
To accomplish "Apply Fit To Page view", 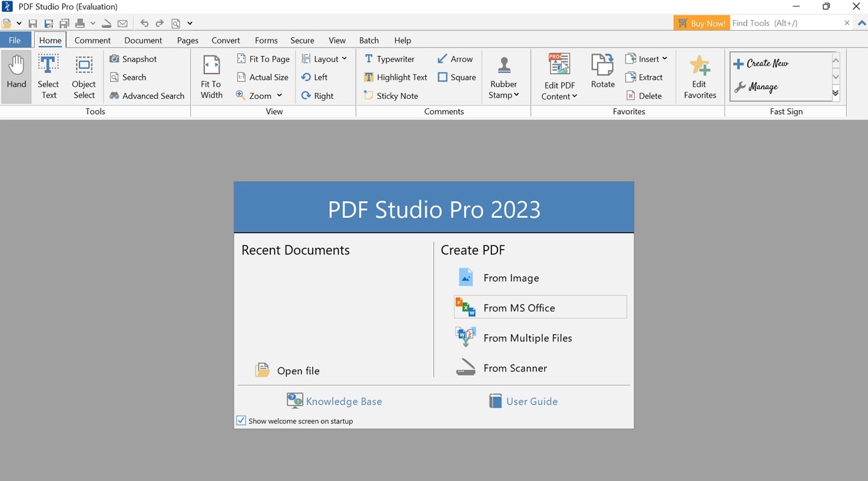I will coord(263,59).
